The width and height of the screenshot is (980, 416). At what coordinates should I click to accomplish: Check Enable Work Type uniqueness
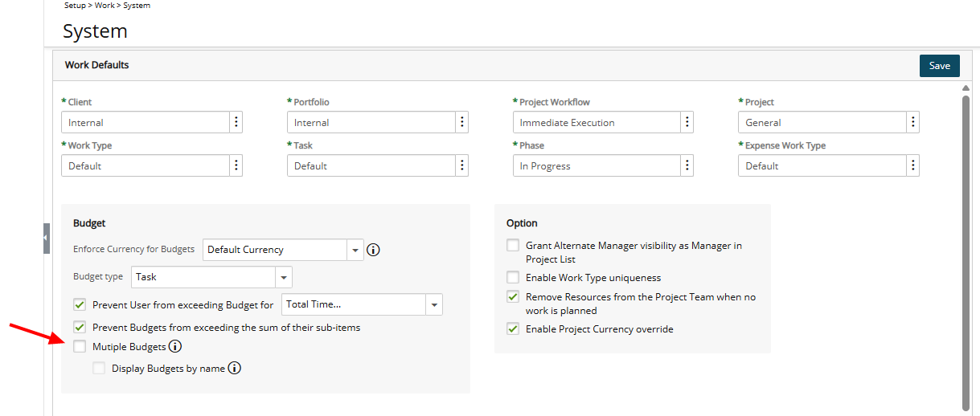pyautogui.click(x=513, y=277)
